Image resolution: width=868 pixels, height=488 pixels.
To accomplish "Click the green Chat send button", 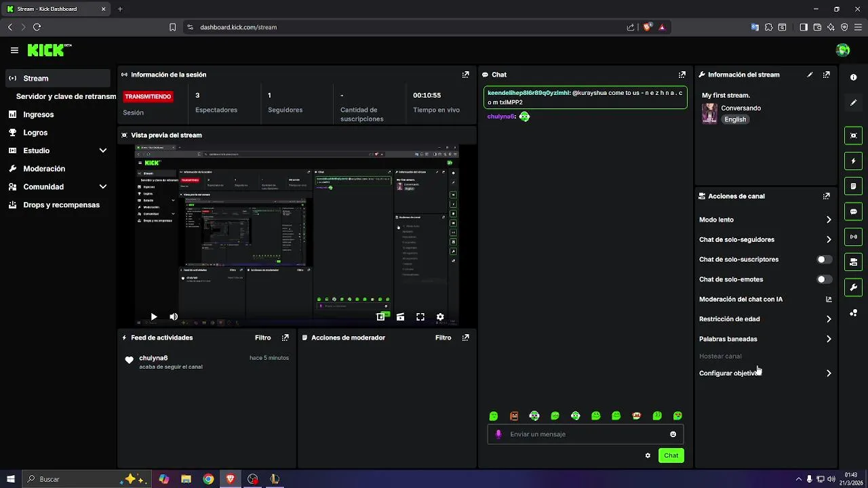I will 671,455.
